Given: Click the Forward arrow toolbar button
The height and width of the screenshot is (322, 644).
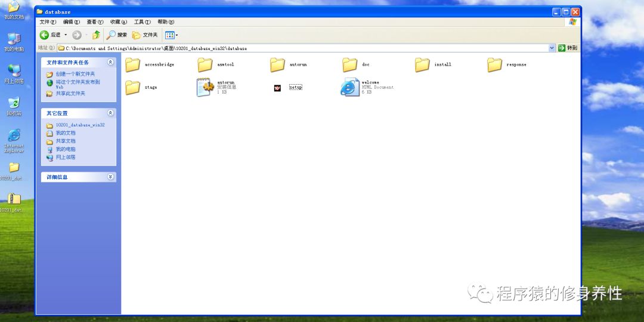Looking at the screenshot, I should coord(77,35).
